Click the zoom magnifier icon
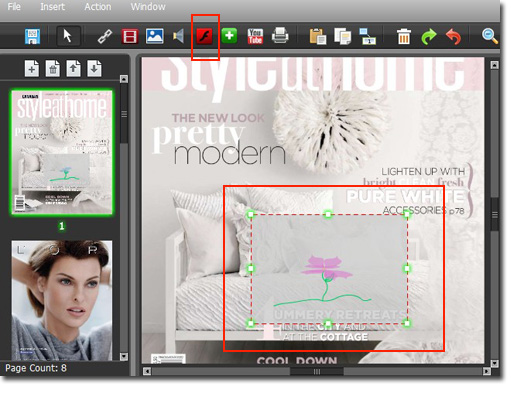The width and height of the screenshot is (526, 400). tap(490, 36)
